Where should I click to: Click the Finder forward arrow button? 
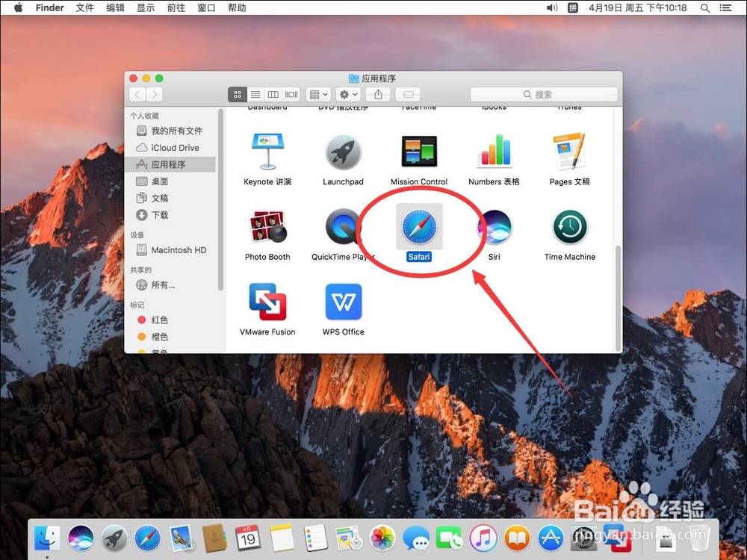coord(155,94)
